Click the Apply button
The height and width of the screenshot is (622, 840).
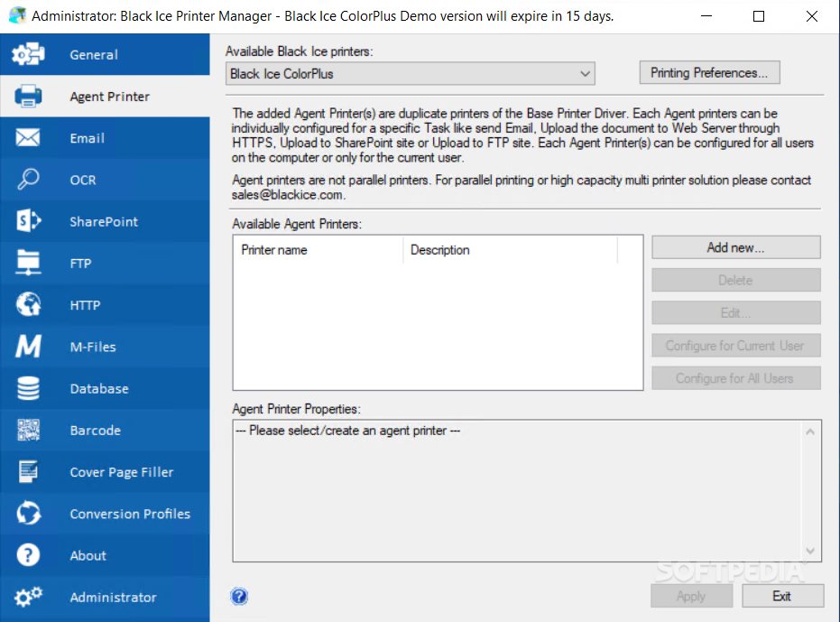pyautogui.click(x=692, y=596)
